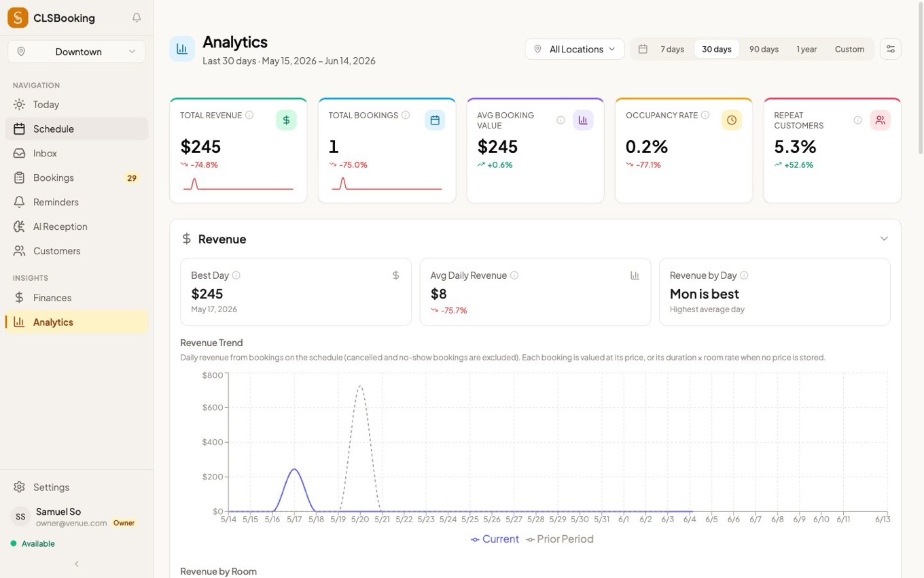Click the Bookings count badge 29
This screenshot has width=924, height=578.
(x=132, y=178)
